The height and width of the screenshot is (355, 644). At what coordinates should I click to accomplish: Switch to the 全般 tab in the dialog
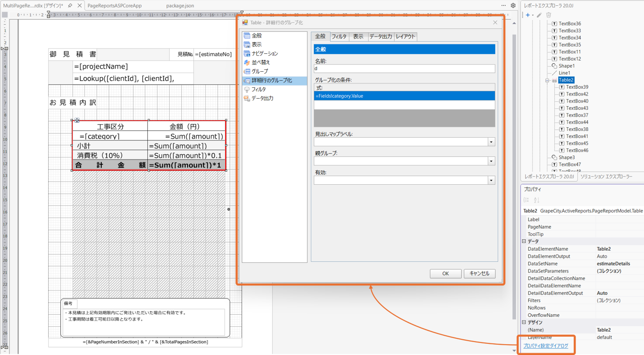(x=321, y=37)
